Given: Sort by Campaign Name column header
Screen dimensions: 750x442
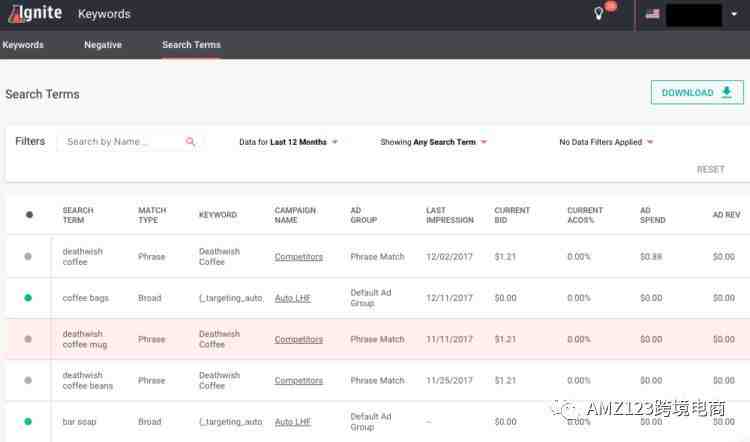Looking at the screenshot, I should (x=295, y=215).
